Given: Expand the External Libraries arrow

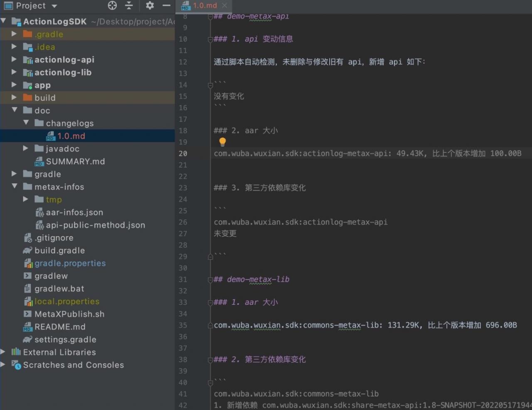Looking at the screenshot, I should [x=3, y=352].
